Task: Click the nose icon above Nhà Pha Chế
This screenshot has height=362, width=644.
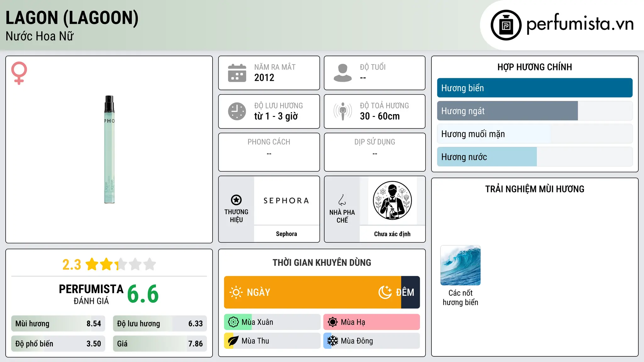Action: click(342, 200)
